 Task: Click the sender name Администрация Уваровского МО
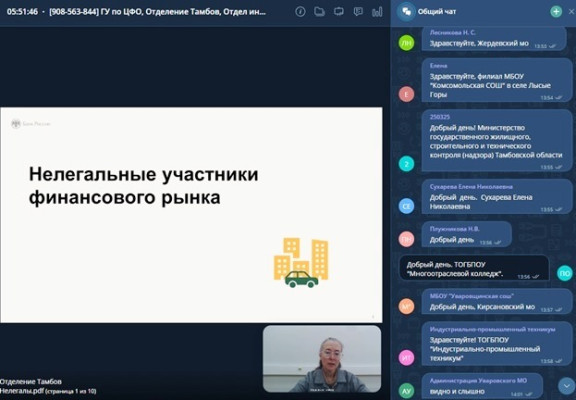(478, 381)
